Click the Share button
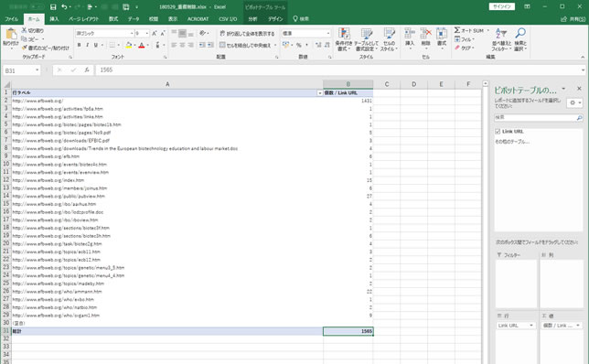 tap(573, 19)
